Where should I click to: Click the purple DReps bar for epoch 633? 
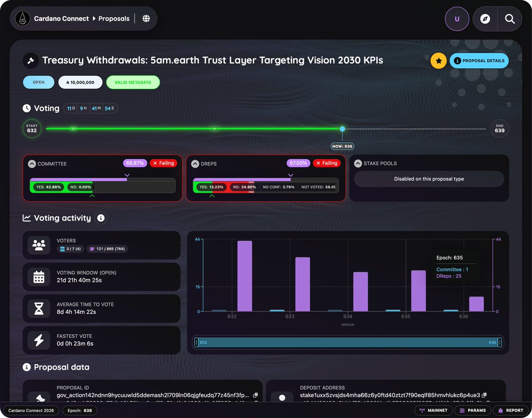click(x=303, y=284)
